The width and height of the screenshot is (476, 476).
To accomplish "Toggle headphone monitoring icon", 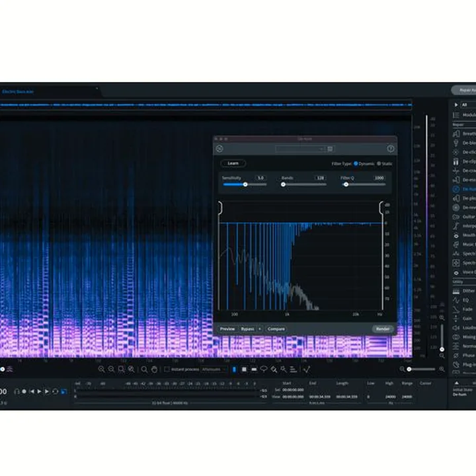I will pos(17,391).
